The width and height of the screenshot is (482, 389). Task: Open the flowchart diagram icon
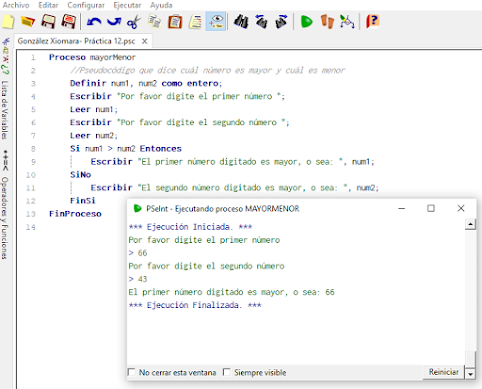point(347,22)
